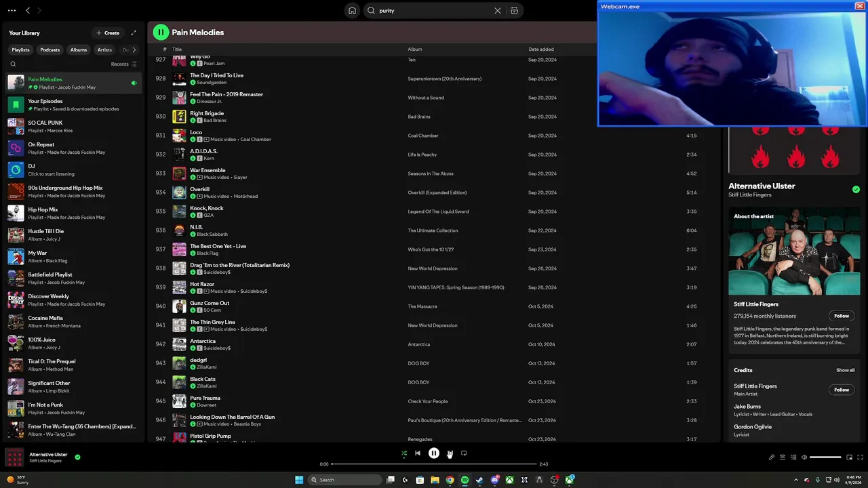Open the Windows taskbar Search box
Viewport: 868px width, 488px height.
point(344,480)
